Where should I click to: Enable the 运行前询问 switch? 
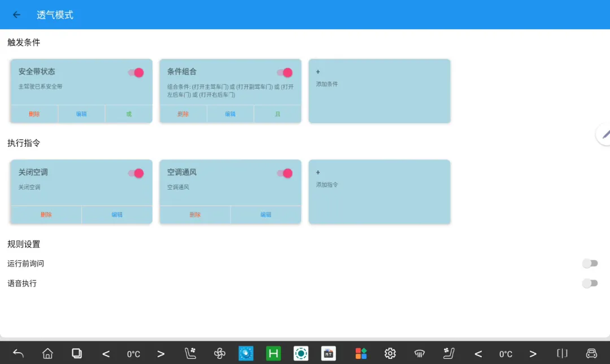point(590,264)
